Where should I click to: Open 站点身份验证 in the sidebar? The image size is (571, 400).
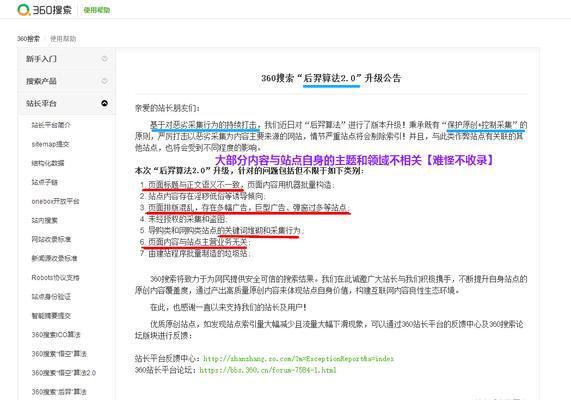(51, 297)
